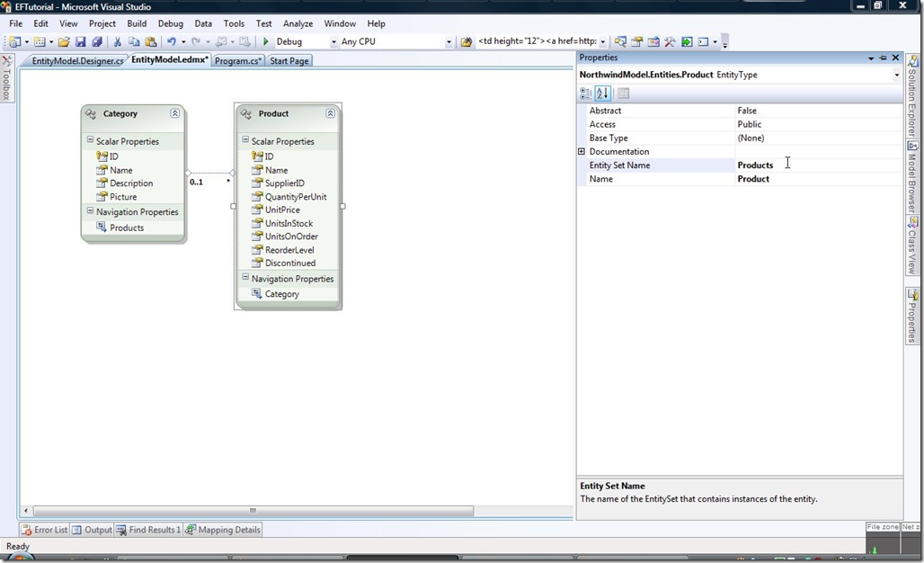This screenshot has height=563, width=924.
Task: Start debugging with green play icon
Action: point(265,42)
